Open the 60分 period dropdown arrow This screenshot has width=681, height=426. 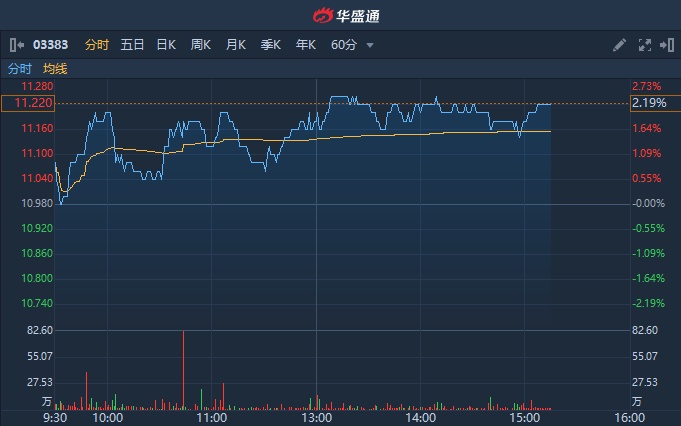(370, 45)
